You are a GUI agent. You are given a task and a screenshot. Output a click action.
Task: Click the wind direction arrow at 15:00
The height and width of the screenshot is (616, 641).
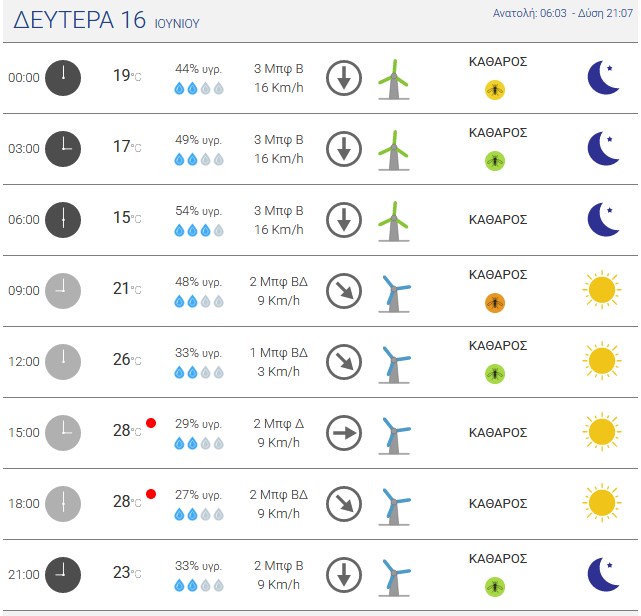(x=344, y=432)
